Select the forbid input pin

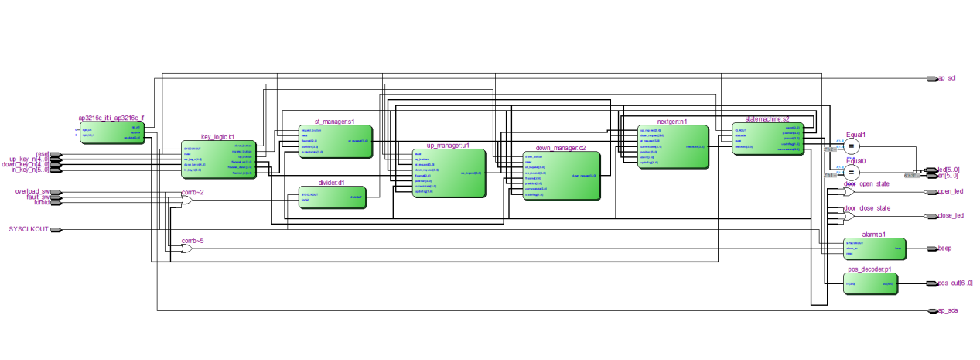[56, 202]
